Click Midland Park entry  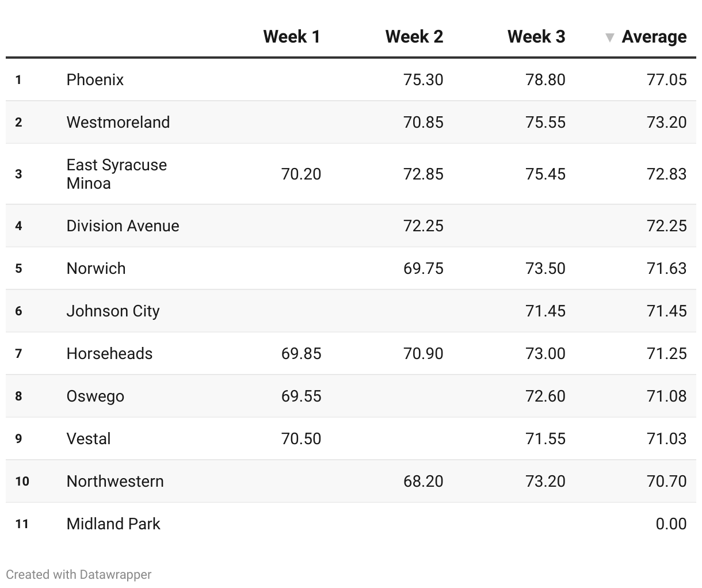(113, 524)
